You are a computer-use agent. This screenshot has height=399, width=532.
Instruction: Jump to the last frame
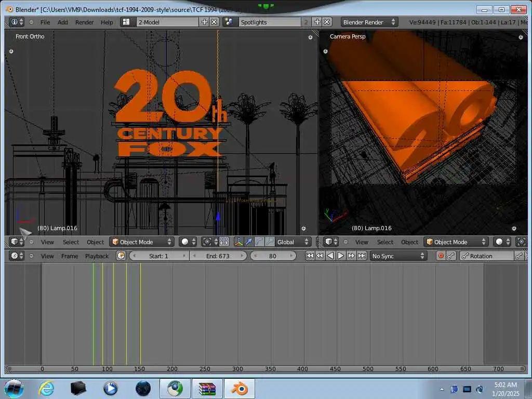click(362, 256)
